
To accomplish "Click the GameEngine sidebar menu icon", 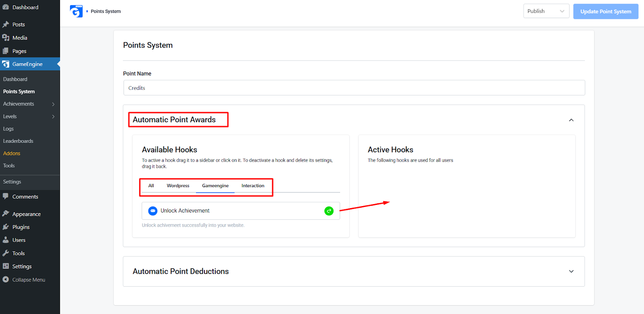I will tap(6, 64).
